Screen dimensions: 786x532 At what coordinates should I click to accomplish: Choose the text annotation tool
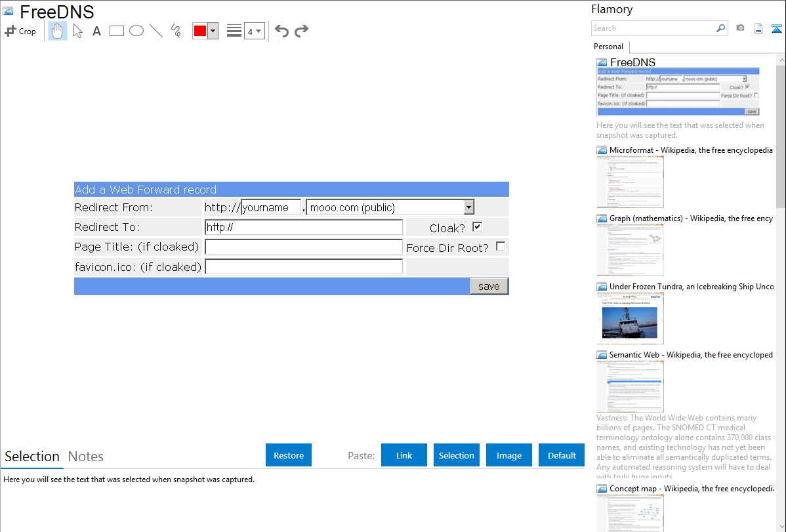click(96, 31)
